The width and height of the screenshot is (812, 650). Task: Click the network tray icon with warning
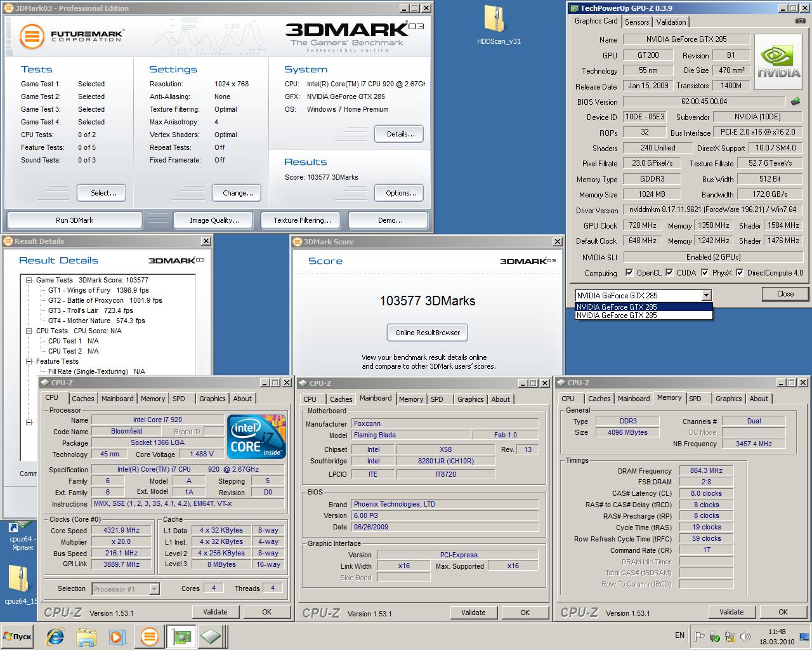(x=730, y=637)
